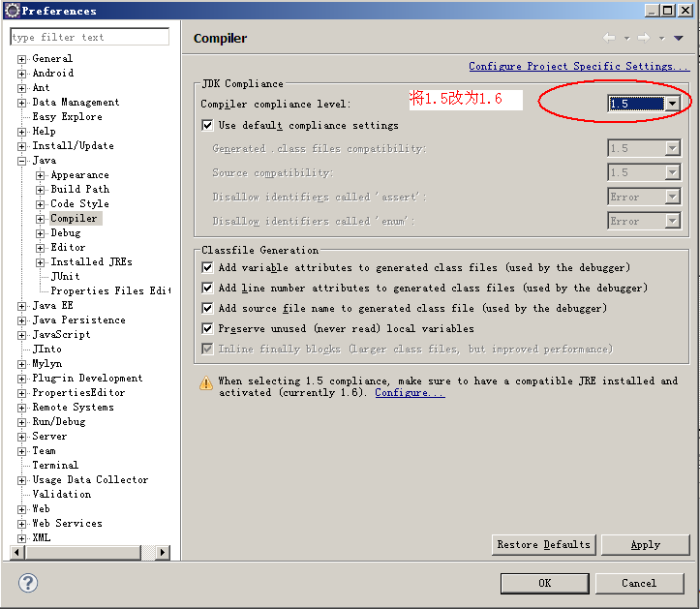Viewport: 700px width, 609px height.
Task: Select Easy Explore preference page
Action: point(68,116)
